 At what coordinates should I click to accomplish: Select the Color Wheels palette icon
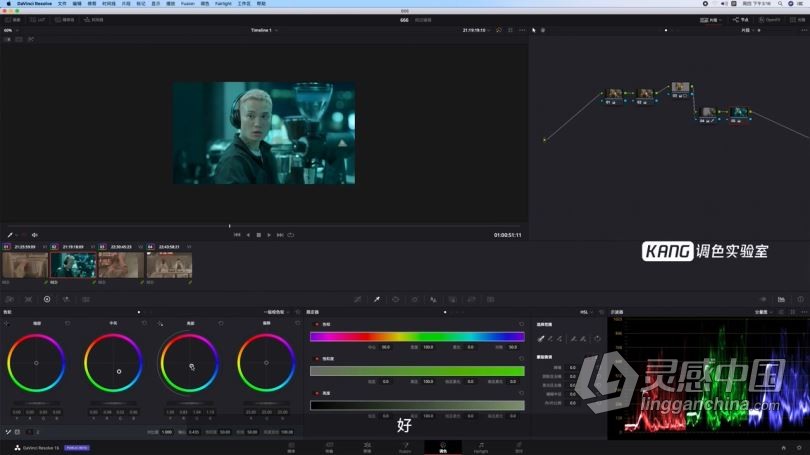47,300
